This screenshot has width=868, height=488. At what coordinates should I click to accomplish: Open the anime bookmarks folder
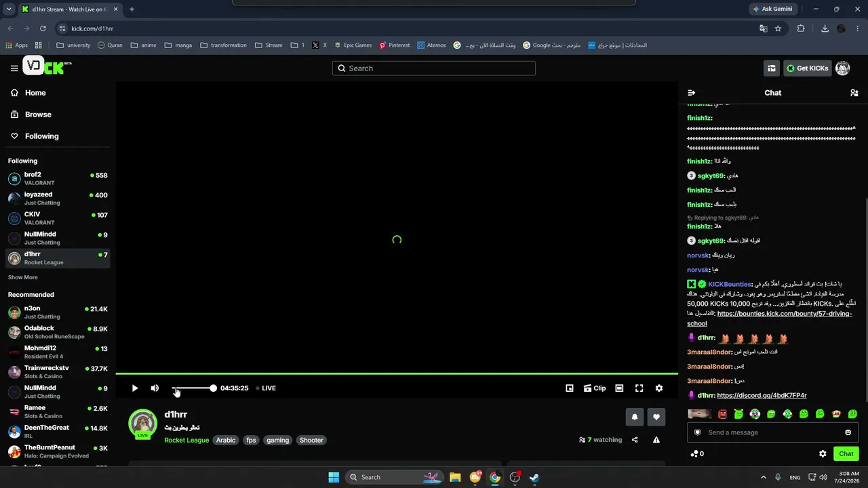[x=143, y=45]
